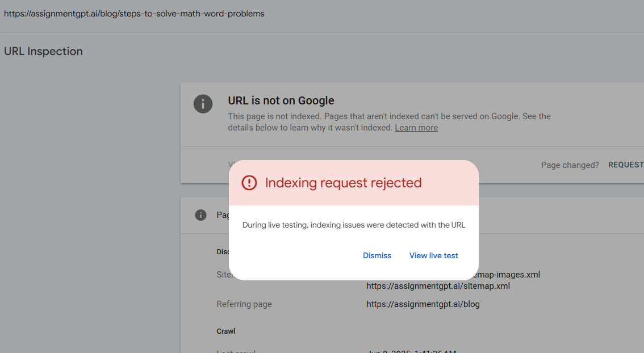Click the info icon beside URL is not on Google
644x353 pixels.
(203, 104)
